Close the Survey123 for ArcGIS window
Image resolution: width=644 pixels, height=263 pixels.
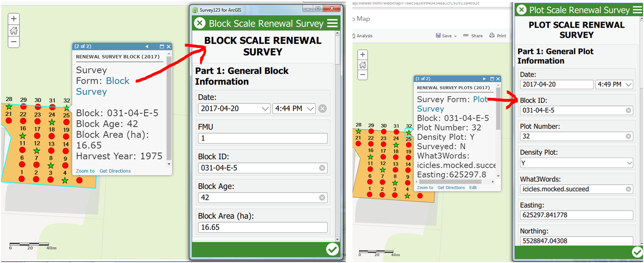tap(332, 9)
